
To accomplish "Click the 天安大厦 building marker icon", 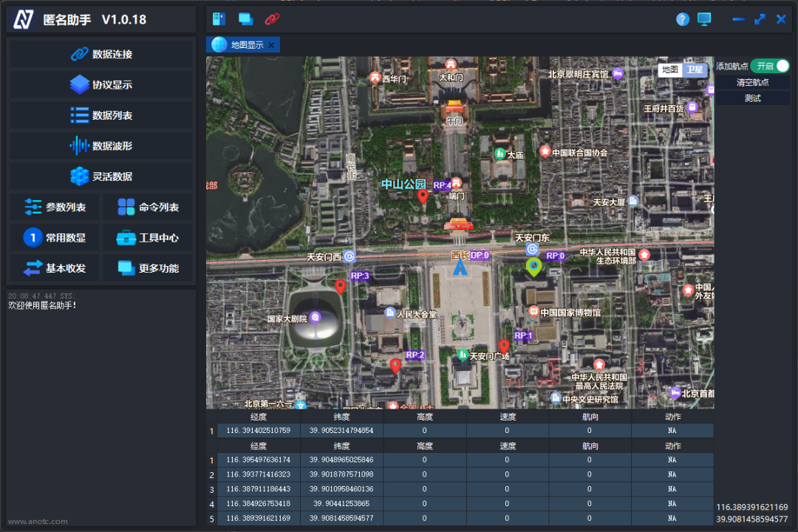I will coord(632,201).
